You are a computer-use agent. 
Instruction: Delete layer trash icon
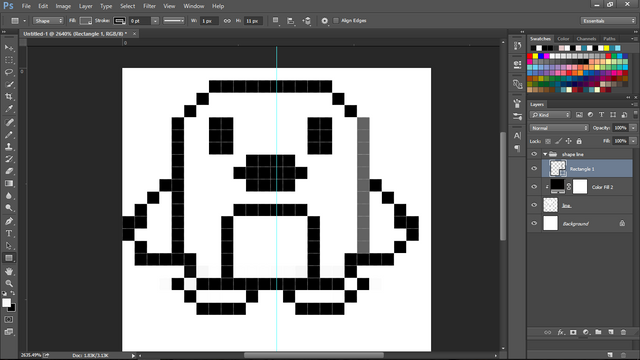point(623,332)
